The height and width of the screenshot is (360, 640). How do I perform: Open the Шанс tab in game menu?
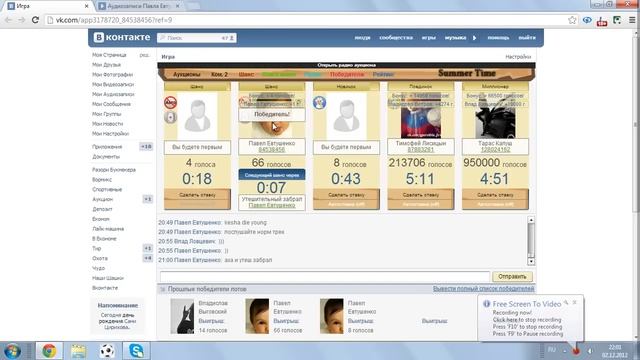246,74
